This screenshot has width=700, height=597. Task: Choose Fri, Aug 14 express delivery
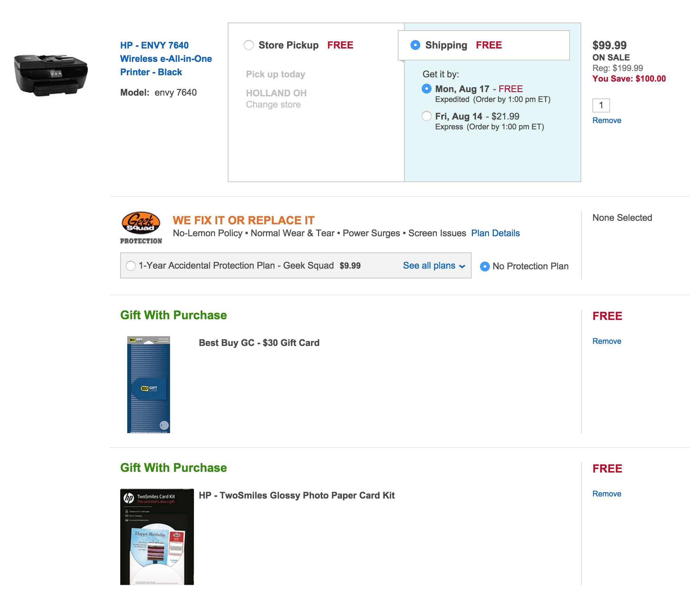427,116
